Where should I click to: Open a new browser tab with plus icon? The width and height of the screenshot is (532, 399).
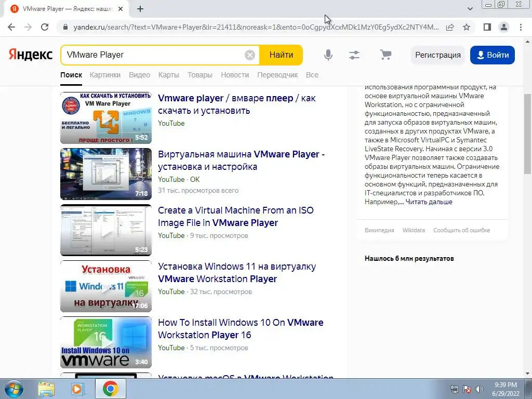[x=140, y=9]
